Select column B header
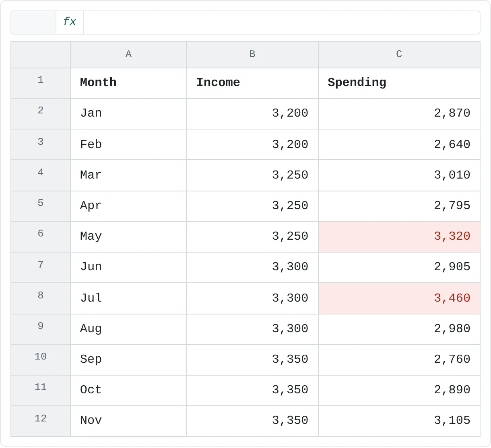This screenshot has height=448, width=491. point(252,55)
